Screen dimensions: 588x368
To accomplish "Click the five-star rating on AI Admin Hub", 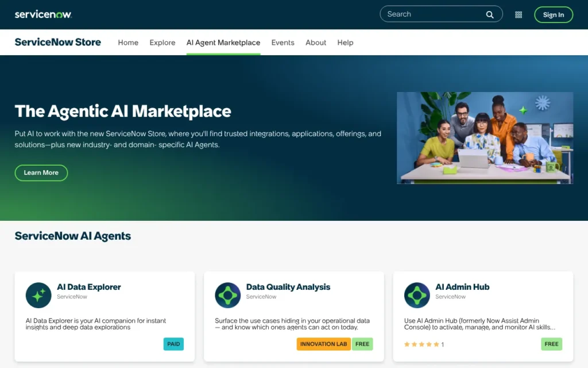I will [421, 344].
